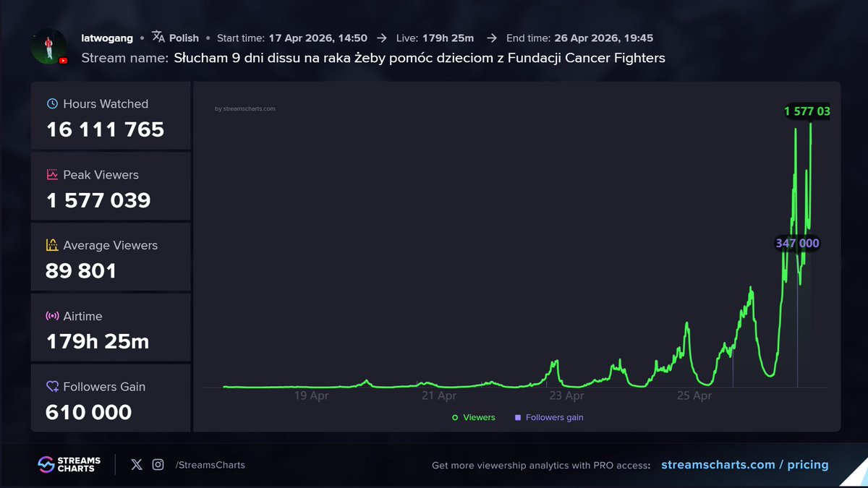The height and width of the screenshot is (488, 868).
Task: Click the Instagram icon in the footer
Action: pos(157,465)
